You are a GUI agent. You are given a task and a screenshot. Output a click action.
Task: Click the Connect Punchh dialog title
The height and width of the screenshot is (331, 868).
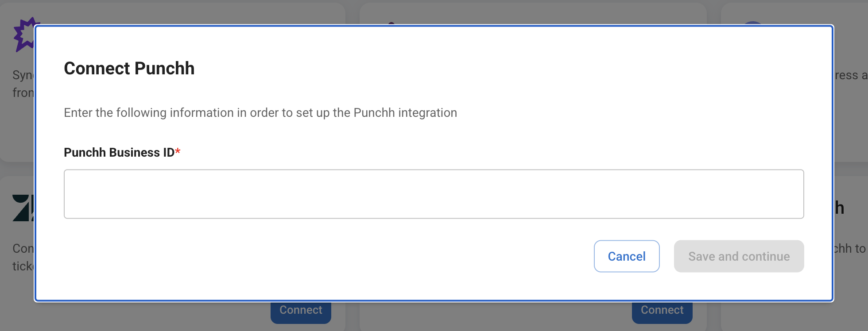(129, 68)
